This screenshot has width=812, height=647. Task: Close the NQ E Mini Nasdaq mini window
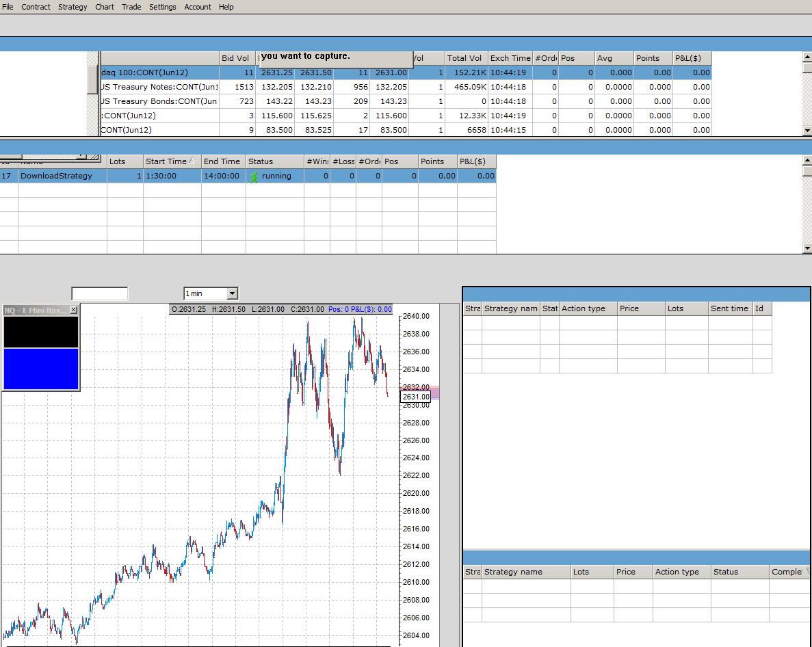73,310
